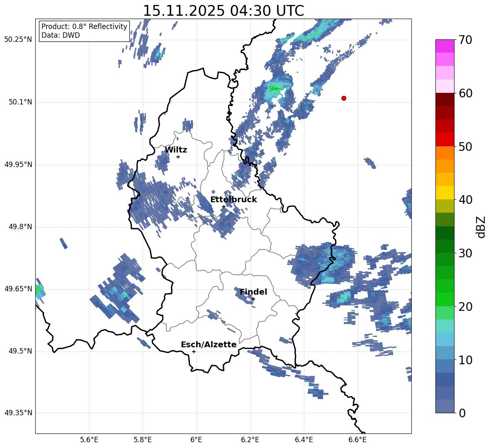The height and width of the screenshot is (448, 491).
Task: Click the 6.6°E longitude label
Action: 357,440
